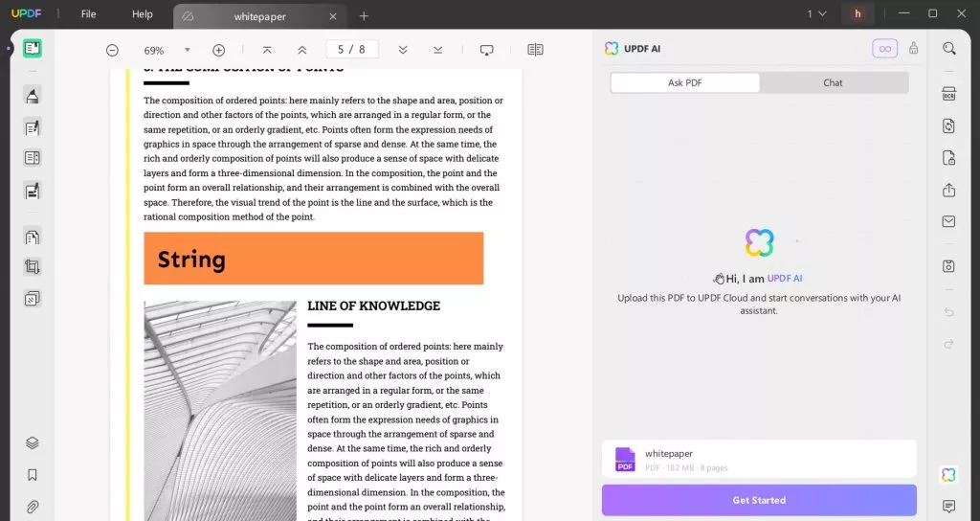
Task: Open the Organize Pages tool
Action: pos(33,237)
